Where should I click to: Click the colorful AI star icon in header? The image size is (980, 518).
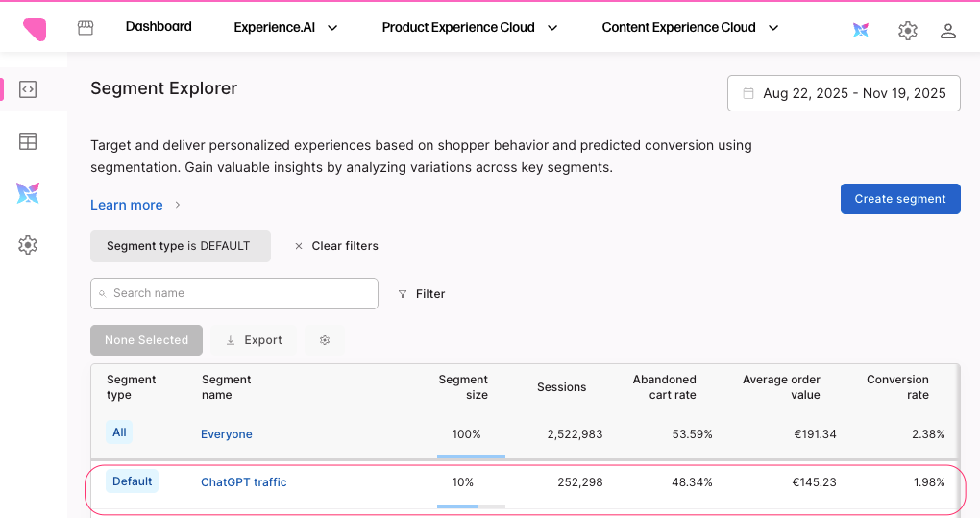click(x=861, y=30)
